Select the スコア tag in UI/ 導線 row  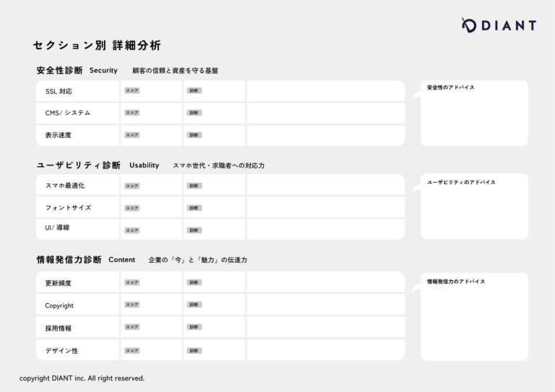pyautogui.click(x=132, y=230)
